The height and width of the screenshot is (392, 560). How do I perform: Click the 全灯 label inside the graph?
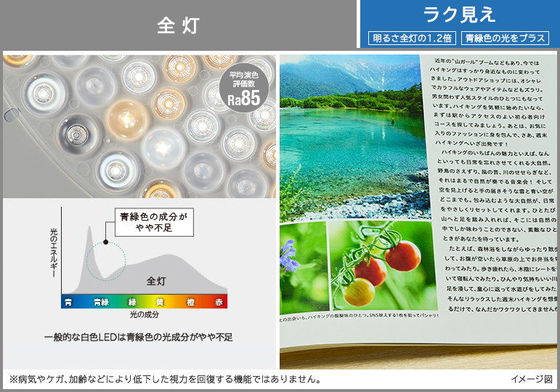156,280
